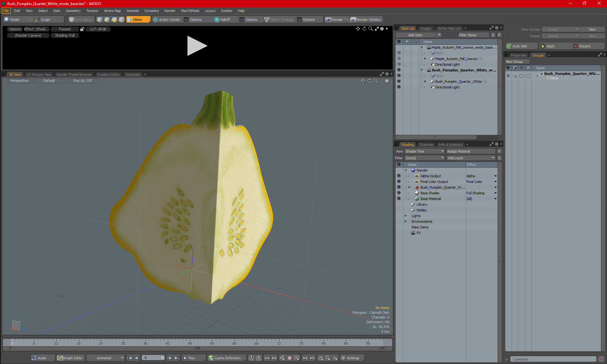Expand the Lights shader tree entry

pos(406,216)
